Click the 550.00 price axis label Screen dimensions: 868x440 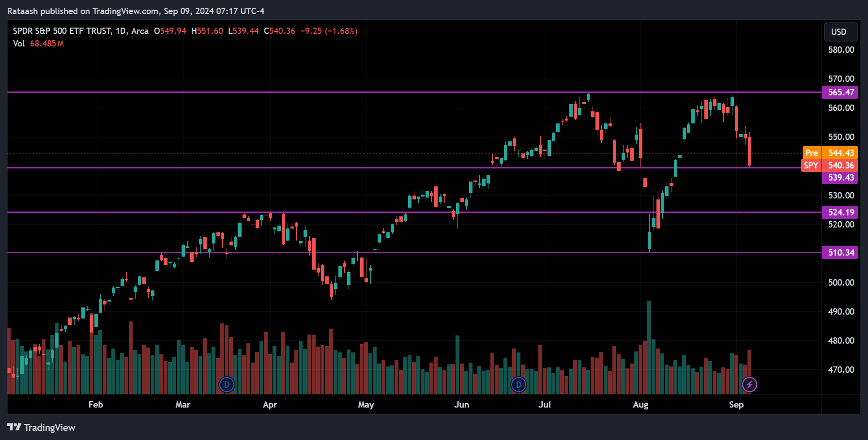coord(841,137)
